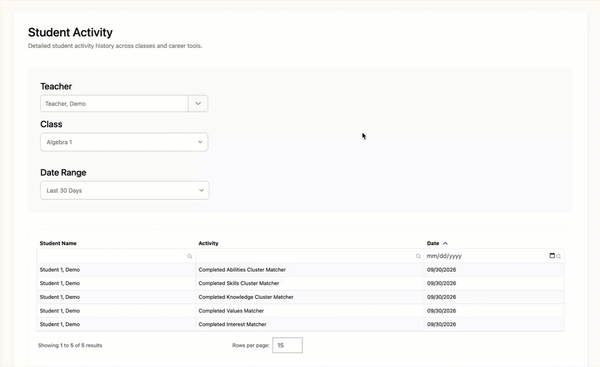Expand the Date Range Last 30 Days dropdown

(x=124, y=190)
